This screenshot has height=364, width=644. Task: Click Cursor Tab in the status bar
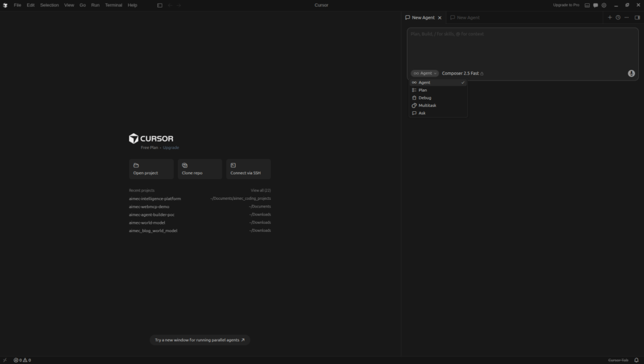618,360
